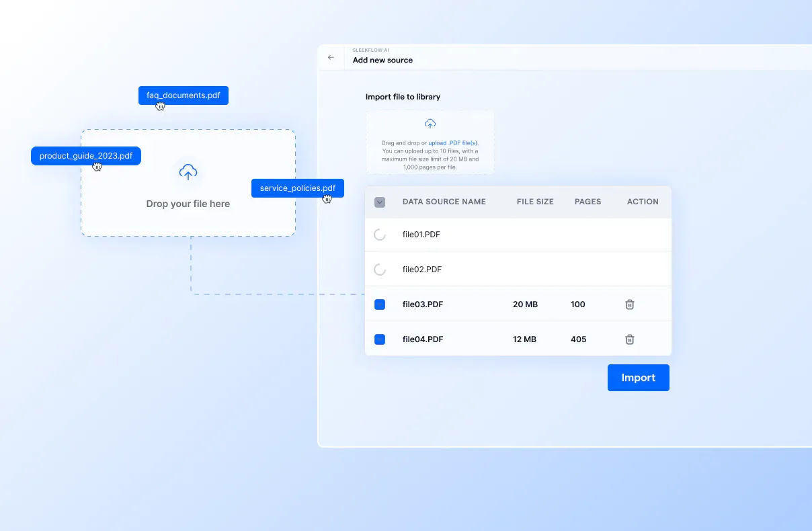The width and height of the screenshot is (812, 531).
Task: Uncheck the file03.PDF checkbox
Action: [380, 304]
